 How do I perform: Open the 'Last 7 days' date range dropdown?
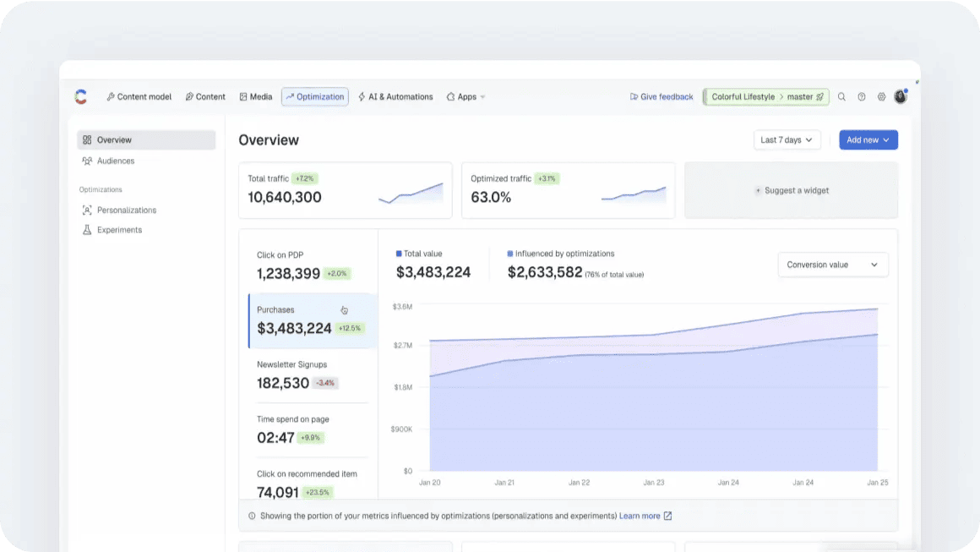pos(787,139)
